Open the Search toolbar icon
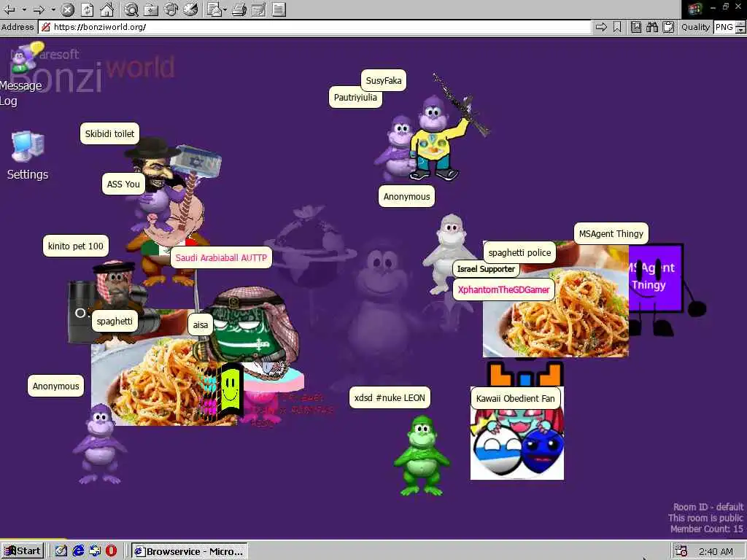Image resolution: width=747 pixels, height=560 pixels. (x=131, y=9)
